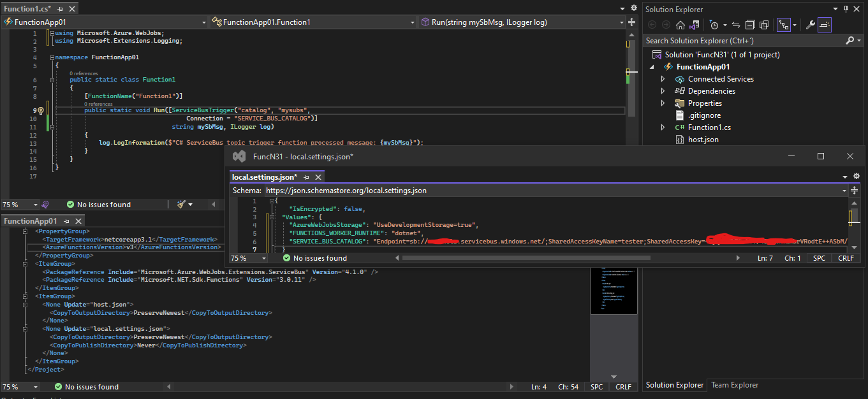
Task: Close local.settings.json* tab
Action: pos(318,177)
